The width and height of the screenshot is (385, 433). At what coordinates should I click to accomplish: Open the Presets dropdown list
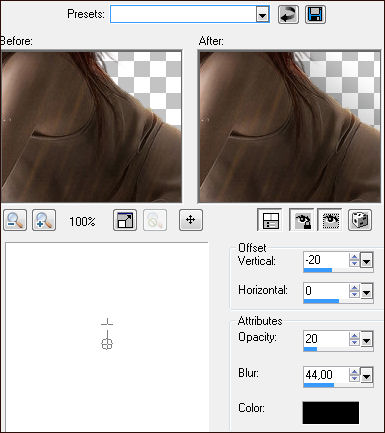(263, 15)
